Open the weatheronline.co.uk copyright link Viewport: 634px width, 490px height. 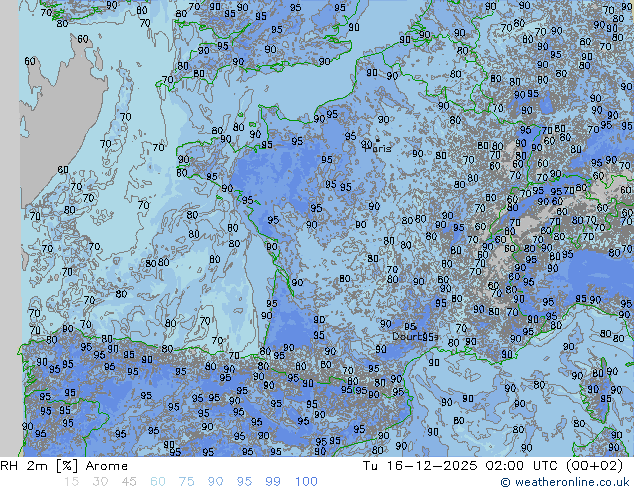coord(565,482)
